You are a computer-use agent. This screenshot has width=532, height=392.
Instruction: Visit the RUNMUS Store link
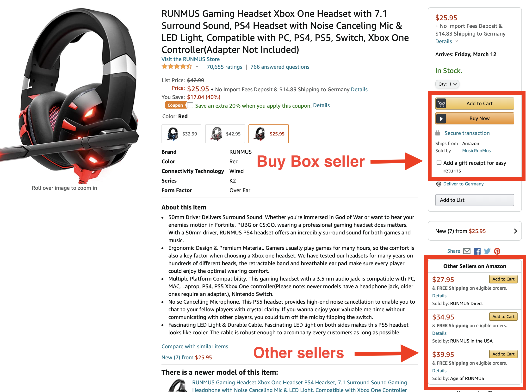[191, 59]
